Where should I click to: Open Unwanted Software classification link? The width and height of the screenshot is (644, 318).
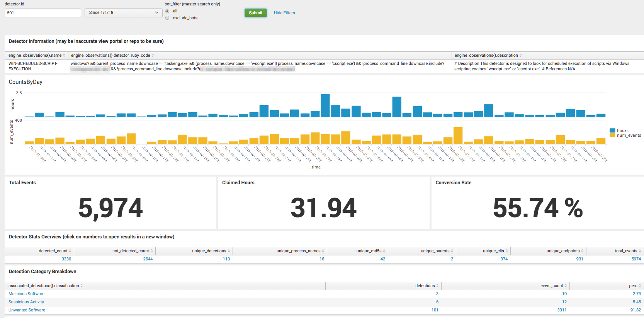[27, 310]
